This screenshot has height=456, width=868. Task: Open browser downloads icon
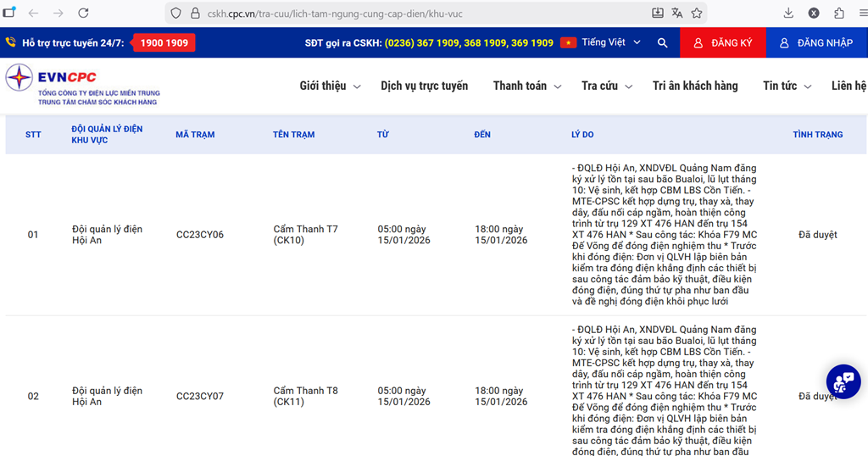point(788,14)
